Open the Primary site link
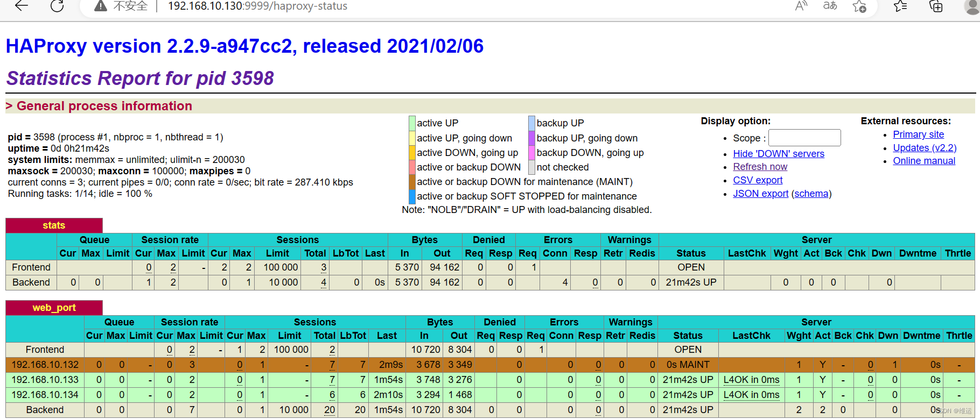980x419 pixels. click(918, 134)
